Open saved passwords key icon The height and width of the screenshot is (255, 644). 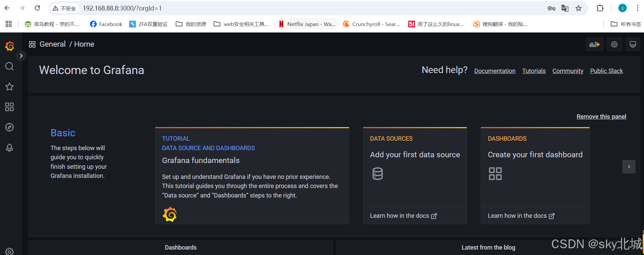[x=551, y=8]
